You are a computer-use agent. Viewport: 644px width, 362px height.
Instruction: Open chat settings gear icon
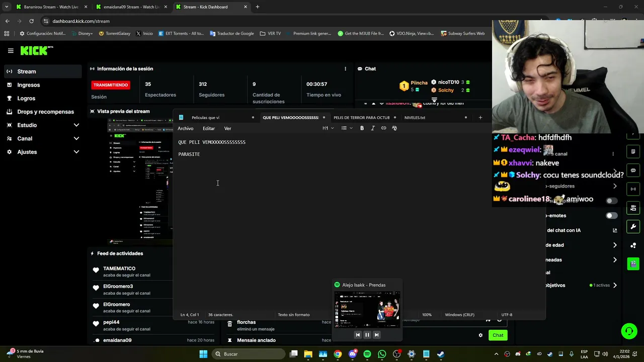480,335
